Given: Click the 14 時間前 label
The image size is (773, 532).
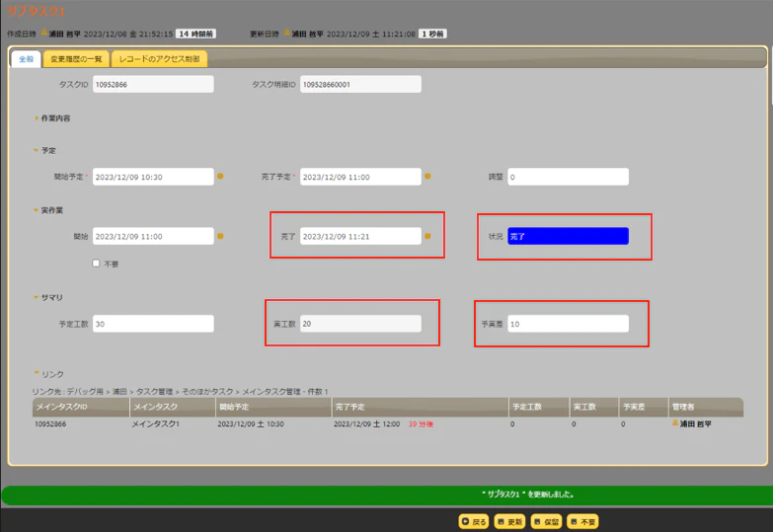Looking at the screenshot, I should (195, 34).
